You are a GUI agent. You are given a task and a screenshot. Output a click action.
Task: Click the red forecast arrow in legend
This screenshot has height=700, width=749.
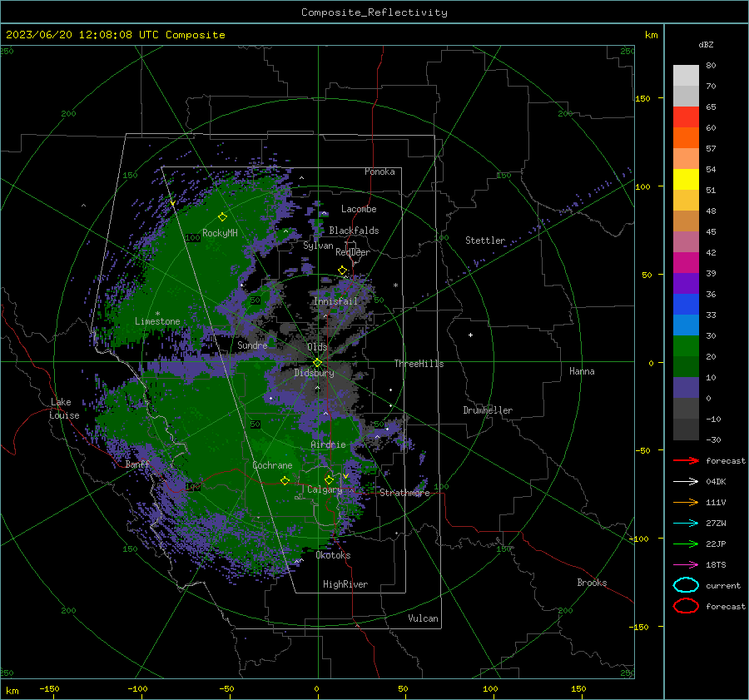coord(686,460)
